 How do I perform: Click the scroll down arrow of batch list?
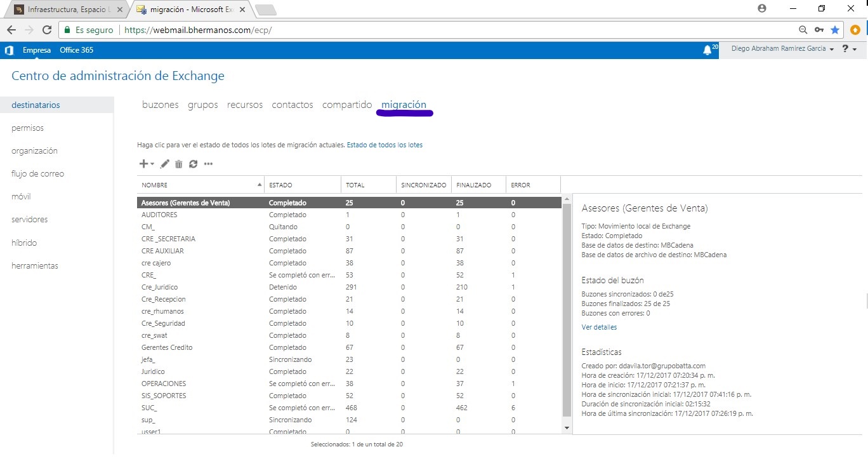tap(567, 428)
